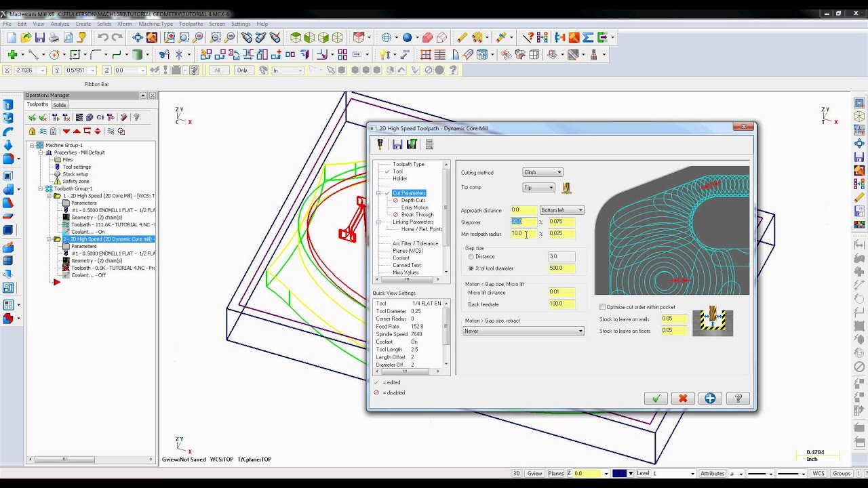Click the green checkmark OK button
The height and width of the screenshot is (488, 868).
click(656, 399)
